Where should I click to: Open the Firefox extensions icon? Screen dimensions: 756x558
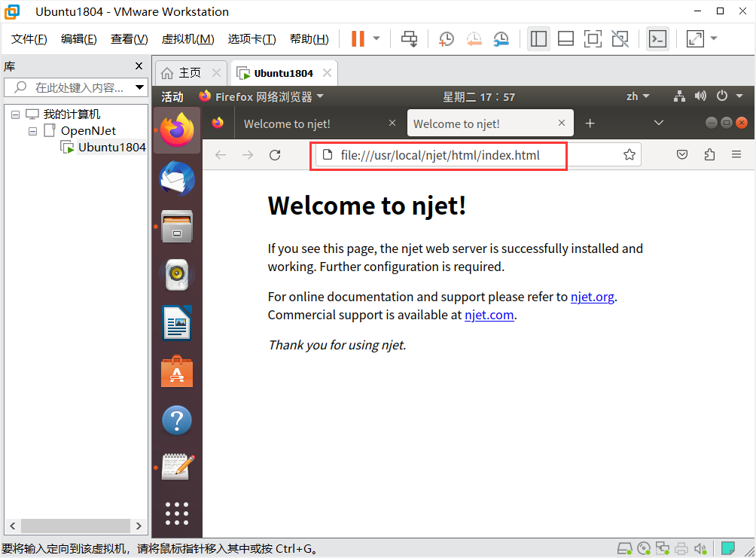(709, 155)
